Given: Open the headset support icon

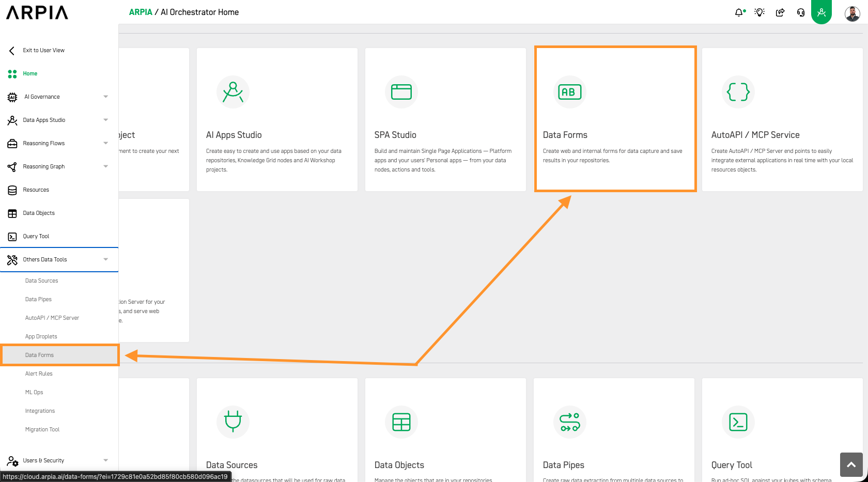Looking at the screenshot, I should [x=801, y=12].
